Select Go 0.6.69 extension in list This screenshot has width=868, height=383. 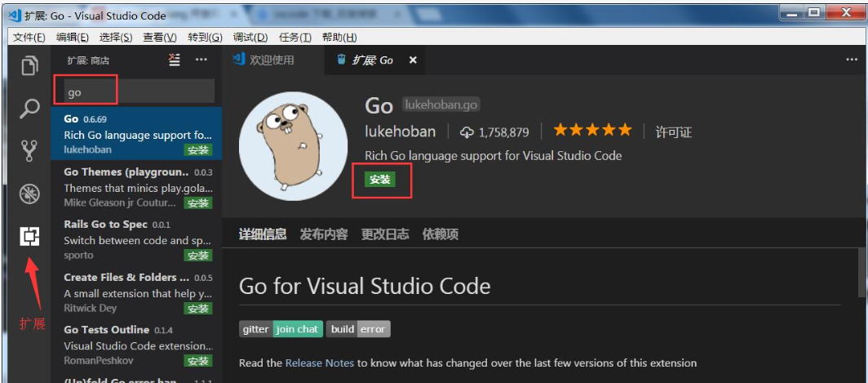click(x=136, y=134)
